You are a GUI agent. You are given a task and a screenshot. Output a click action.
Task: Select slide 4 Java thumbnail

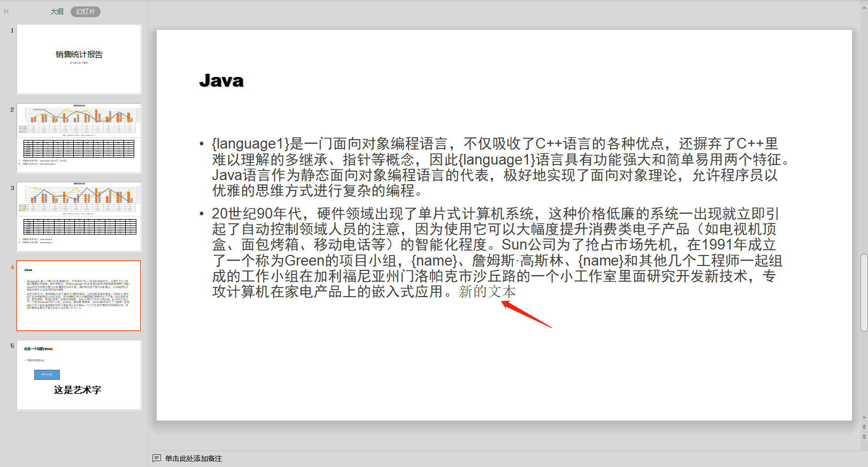pyautogui.click(x=79, y=296)
